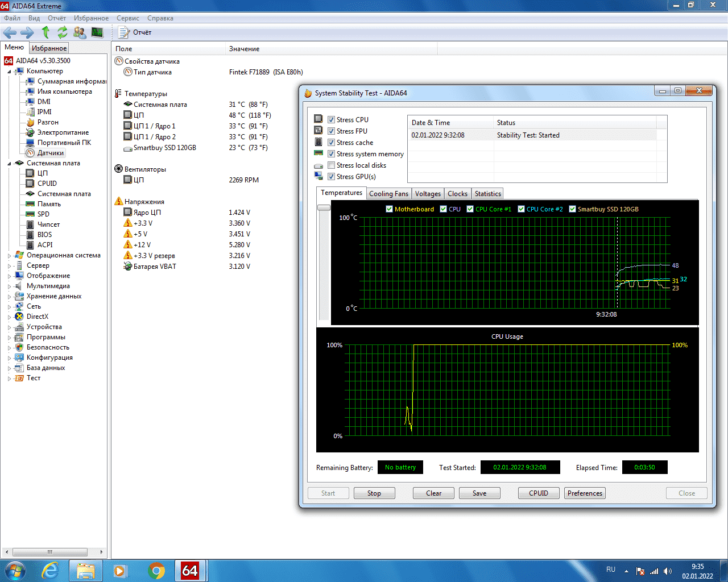Open the Сервис menu

tap(128, 18)
